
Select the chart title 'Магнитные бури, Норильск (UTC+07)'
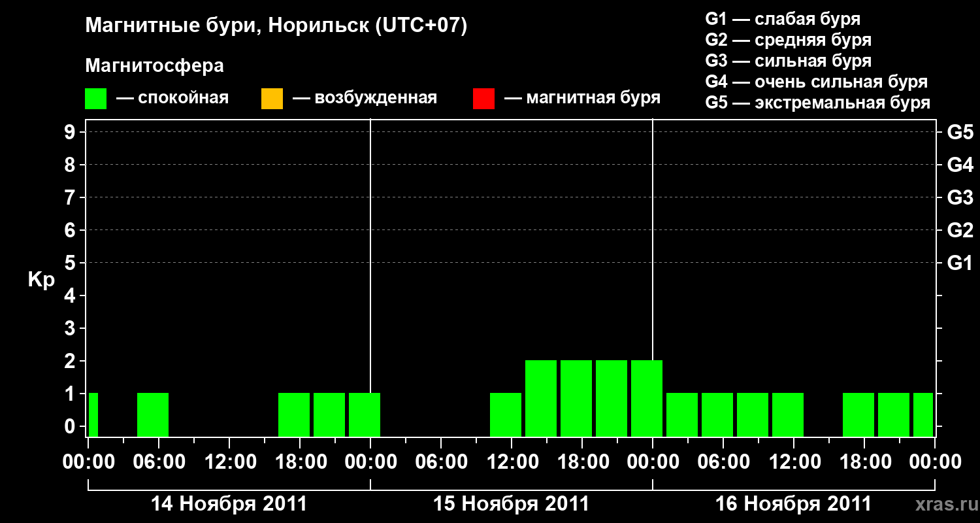276,26
